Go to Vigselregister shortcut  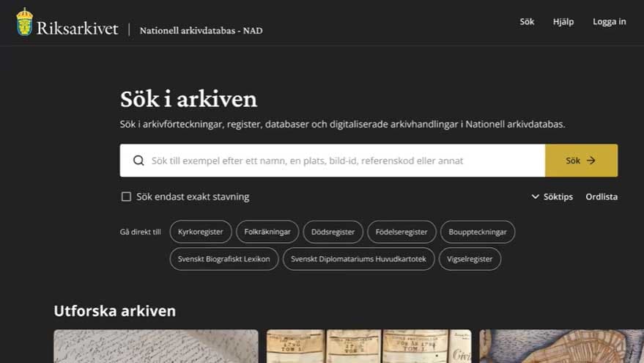470,259
